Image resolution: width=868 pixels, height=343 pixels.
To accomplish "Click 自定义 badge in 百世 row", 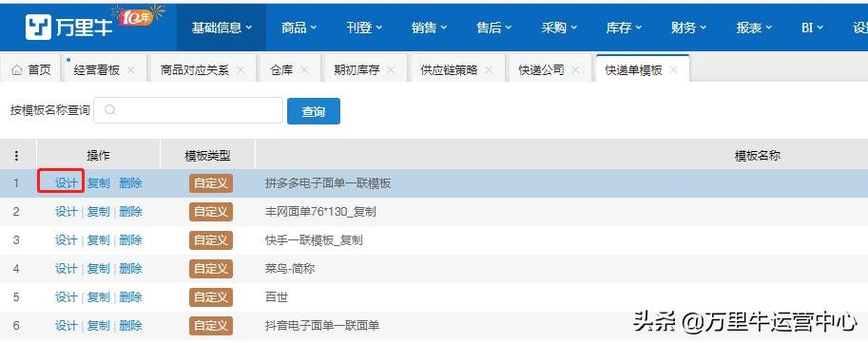I will (x=211, y=297).
